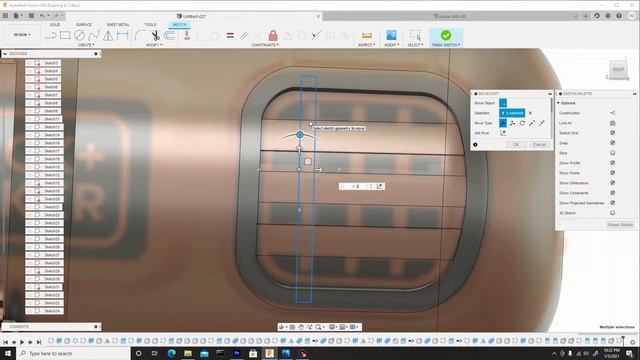
Task: Click the Select tool icon
Action: (x=415, y=36)
